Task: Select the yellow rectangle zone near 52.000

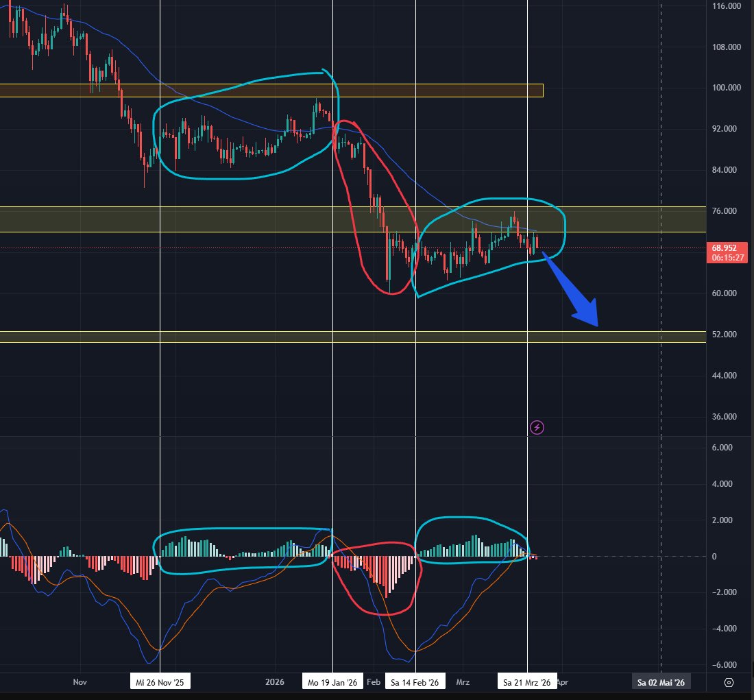Action: (353, 337)
